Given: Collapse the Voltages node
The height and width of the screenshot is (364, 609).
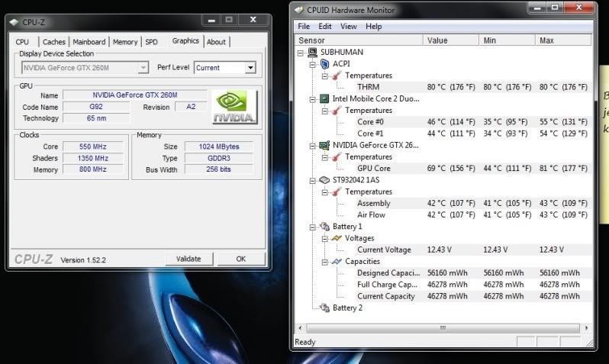Looking at the screenshot, I should pos(324,239).
